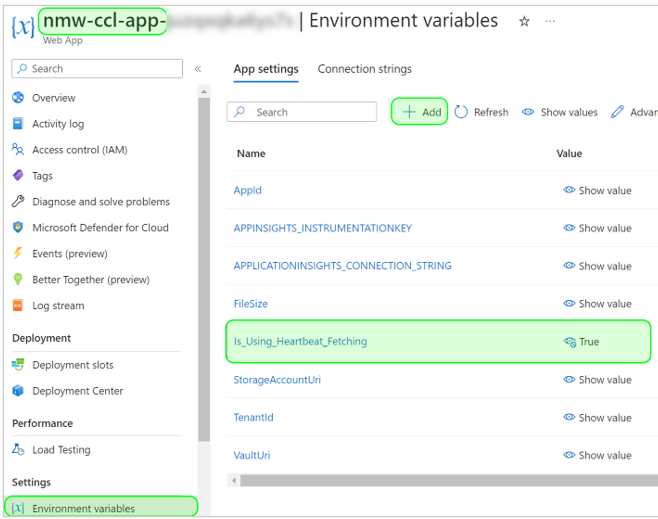This screenshot has width=658, height=519.
Task: Open the StorageAccountUri setting
Action: pos(277,380)
